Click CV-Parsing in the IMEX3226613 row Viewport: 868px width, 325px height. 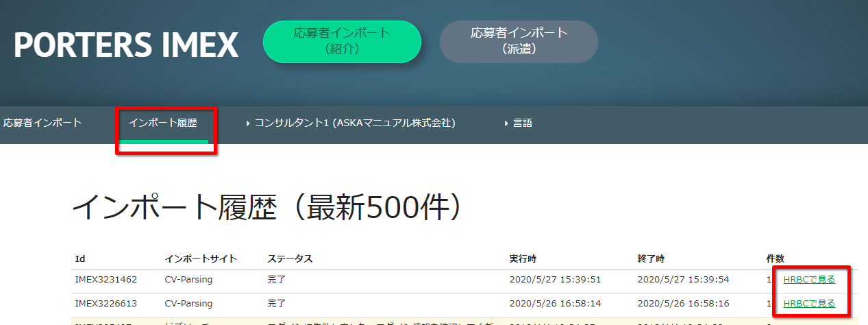189,303
